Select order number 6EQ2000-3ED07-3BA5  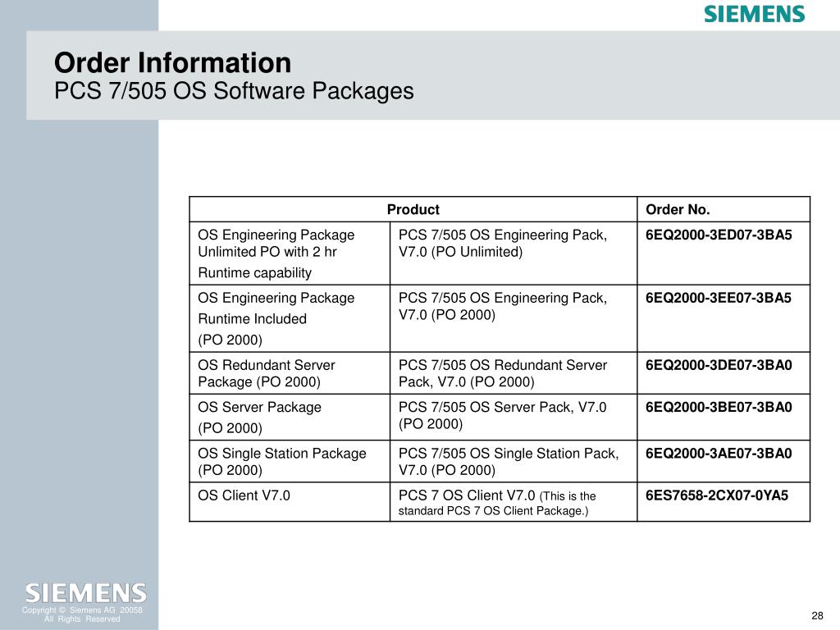coord(719,235)
